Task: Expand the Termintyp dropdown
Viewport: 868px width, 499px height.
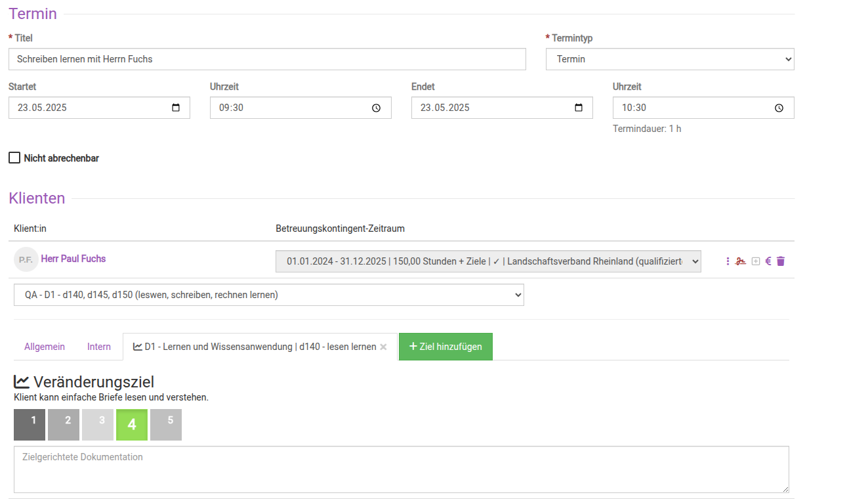Action: coord(669,59)
